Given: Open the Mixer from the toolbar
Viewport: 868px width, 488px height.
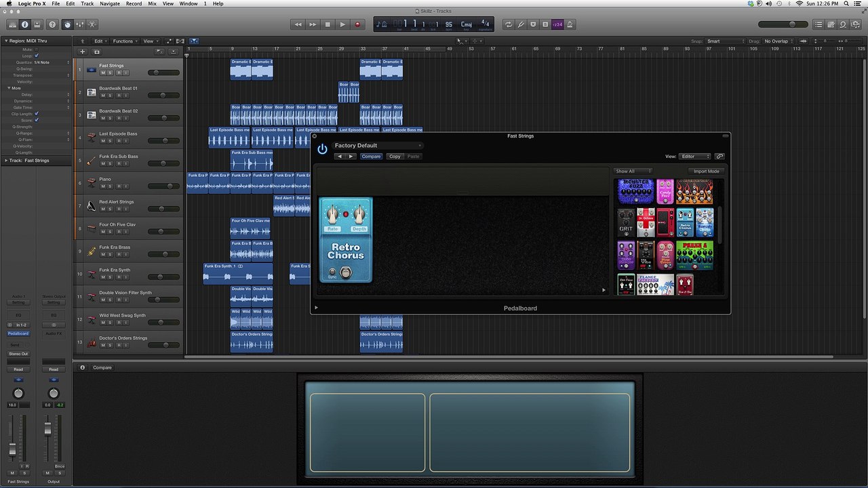Looking at the screenshot, I should [x=80, y=24].
